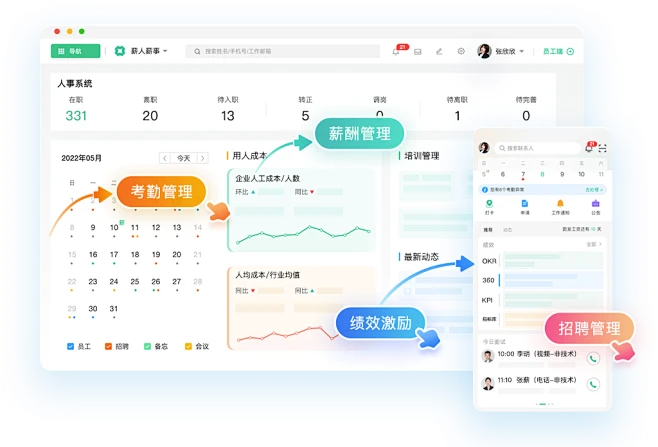Open the 11:10 interviewee's avatar

point(488,383)
